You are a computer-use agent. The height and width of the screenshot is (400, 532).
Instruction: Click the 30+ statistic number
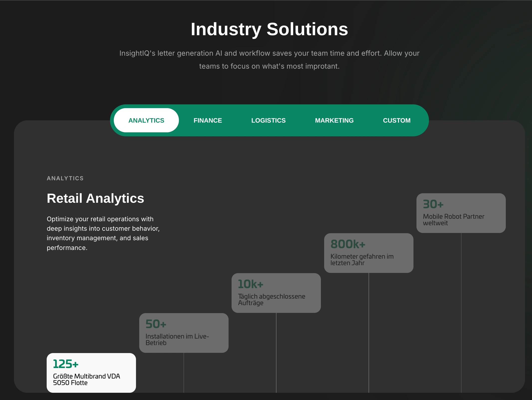(433, 204)
